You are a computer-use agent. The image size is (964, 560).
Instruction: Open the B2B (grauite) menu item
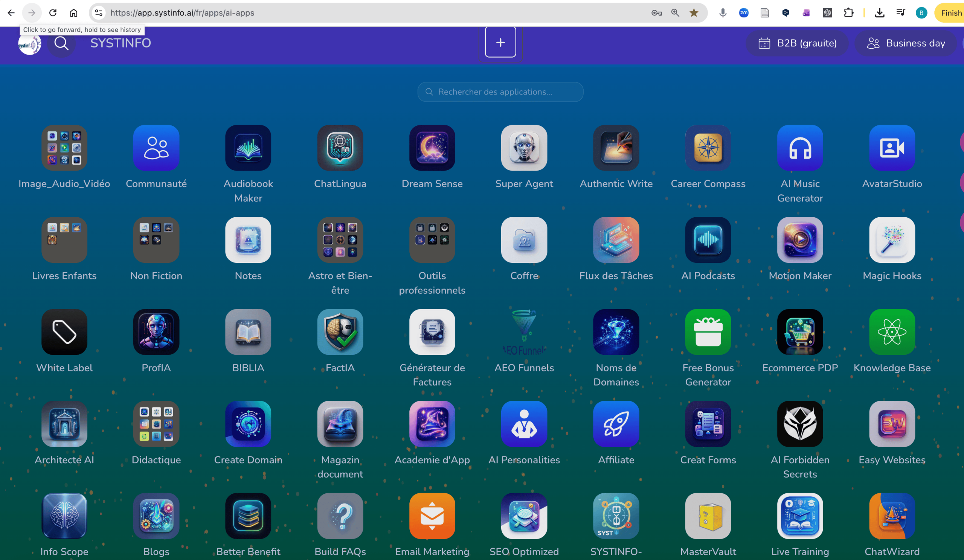(x=797, y=43)
